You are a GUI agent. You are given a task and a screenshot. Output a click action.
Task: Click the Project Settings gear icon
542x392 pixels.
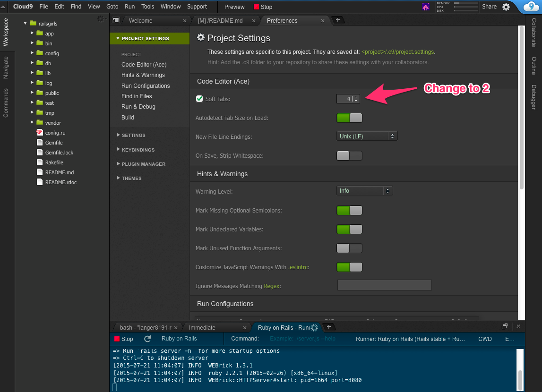tap(201, 38)
